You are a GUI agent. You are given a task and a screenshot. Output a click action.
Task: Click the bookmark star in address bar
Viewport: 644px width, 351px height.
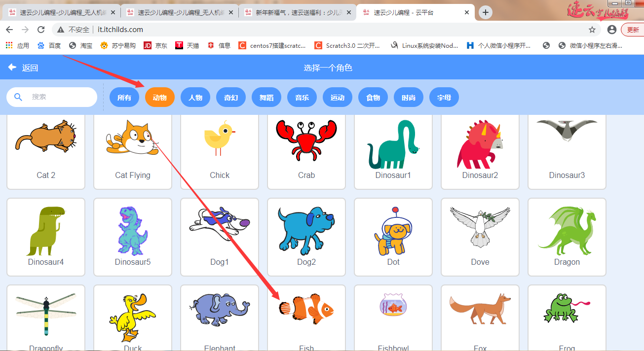[x=592, y=30]
